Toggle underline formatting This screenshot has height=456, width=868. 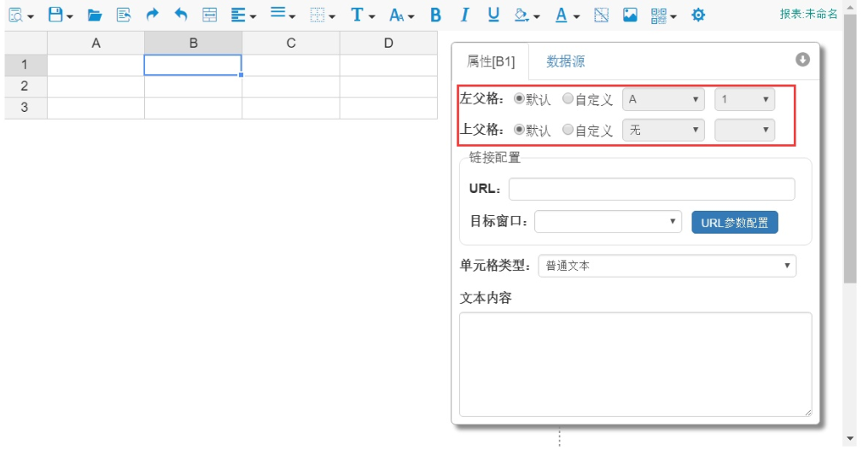493,15
